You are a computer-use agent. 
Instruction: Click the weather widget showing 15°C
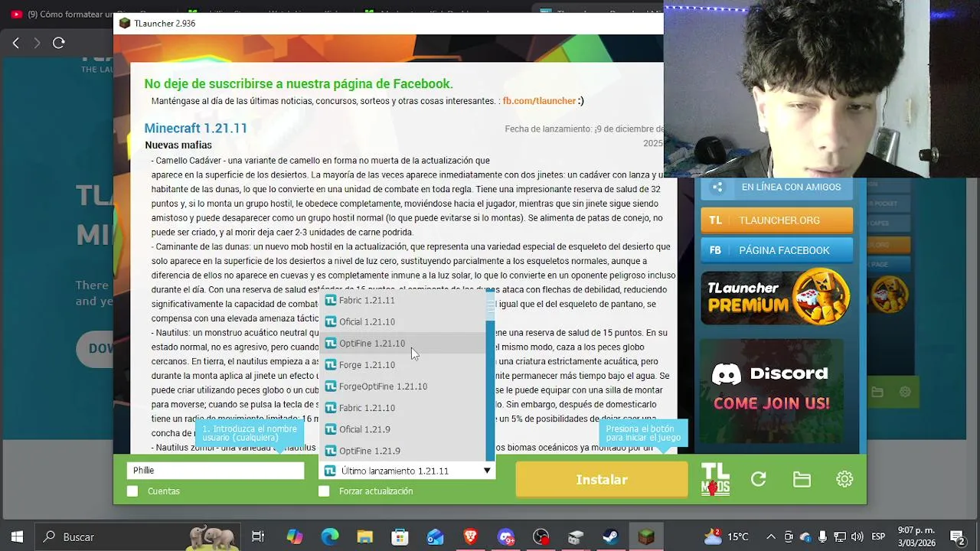pos(726,537)
